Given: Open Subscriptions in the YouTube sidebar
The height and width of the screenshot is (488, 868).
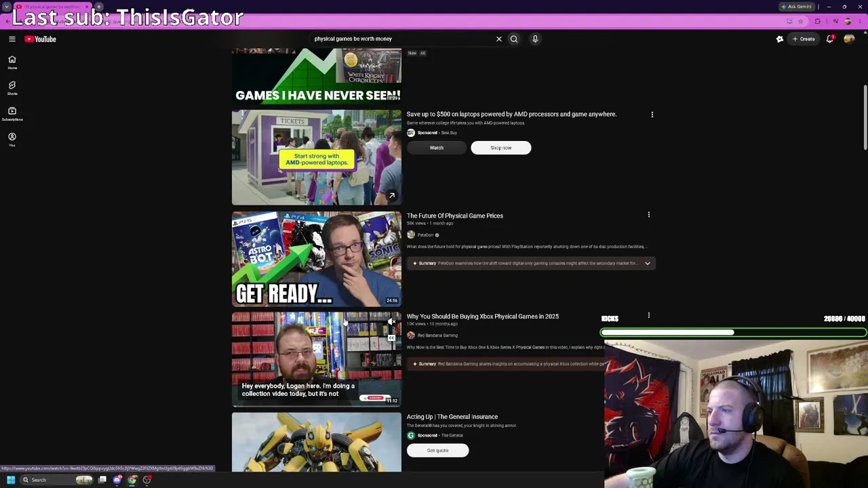Looking at the screenshot, I should coord(12,114).
